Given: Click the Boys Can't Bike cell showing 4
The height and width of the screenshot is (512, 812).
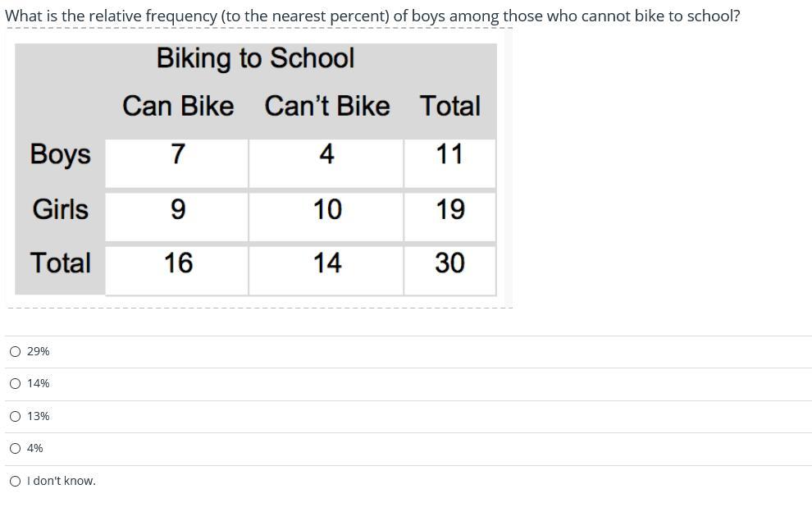Looking at the screenshot, I should pyautogui.click(x=326, y=163).
